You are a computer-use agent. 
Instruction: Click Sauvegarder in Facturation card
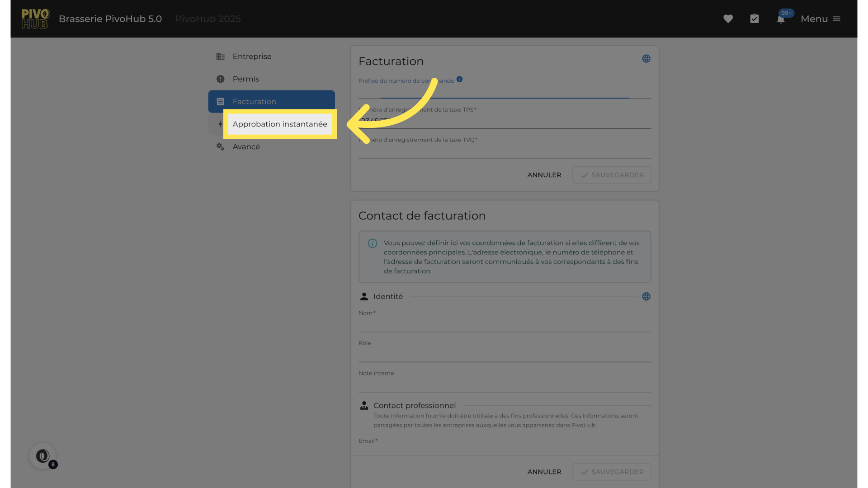612,175
